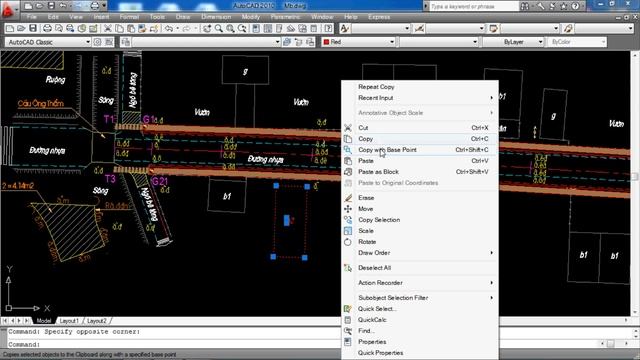
Task: Choose Erase in context menu
Action: point(420,198)
